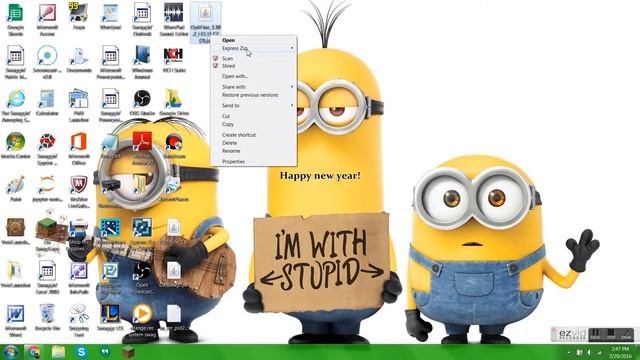
Task: Open Properties from the context menu
Action: pos(253,162)
